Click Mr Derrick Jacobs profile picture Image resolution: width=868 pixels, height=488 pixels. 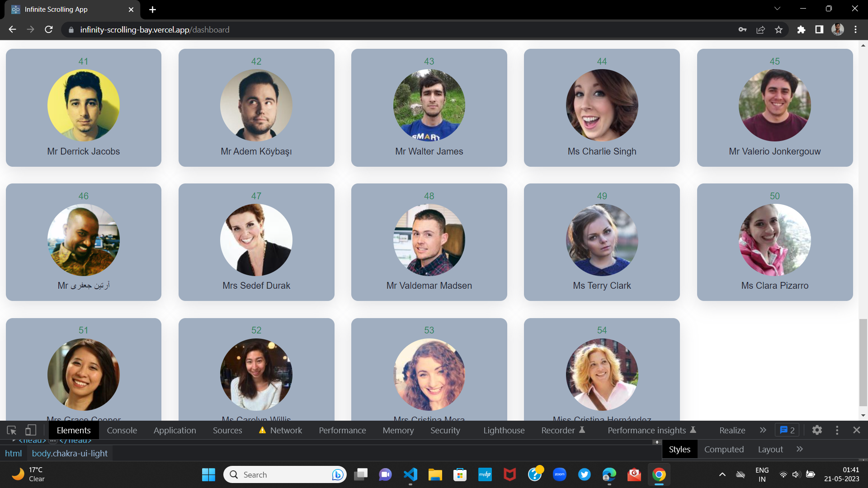(x=84, y=105)
